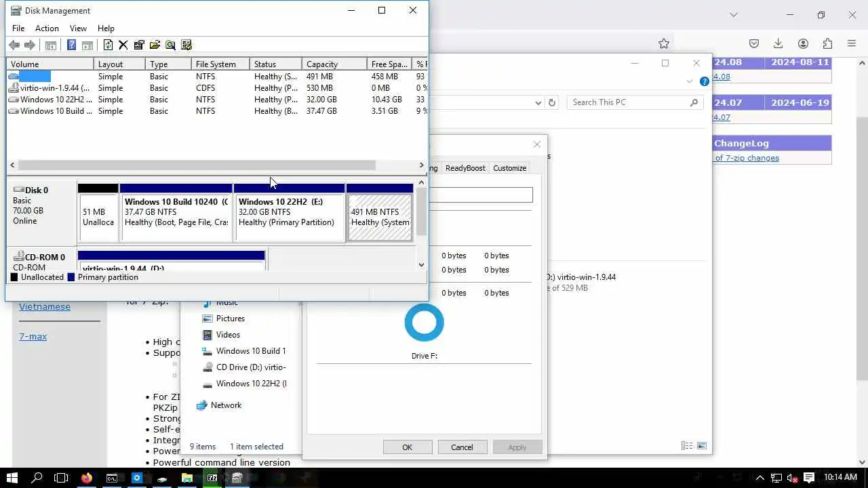Open the Explorer address bar history dropdown
Viewport: 868px width, 488px height.
538,102
